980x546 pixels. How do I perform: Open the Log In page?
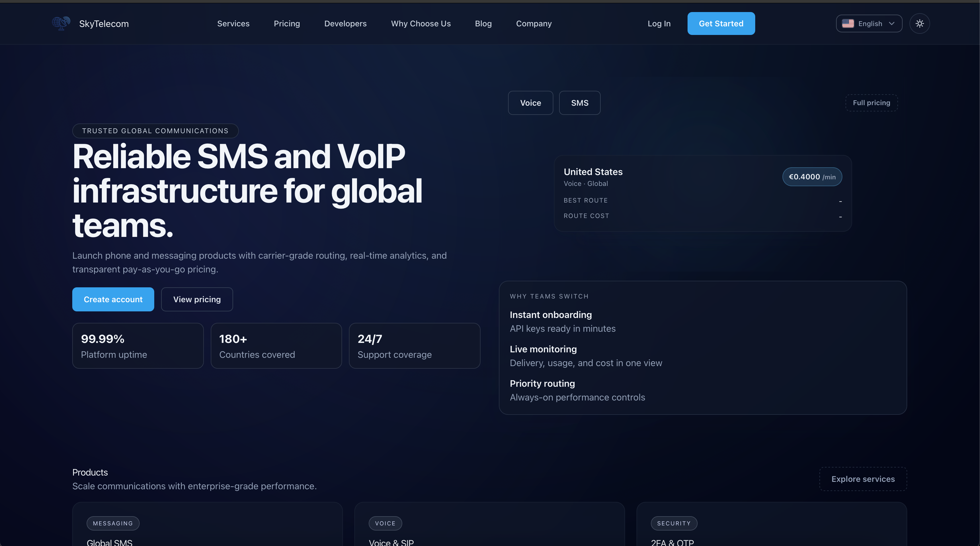pyautogui.click(x=659, y=23)
